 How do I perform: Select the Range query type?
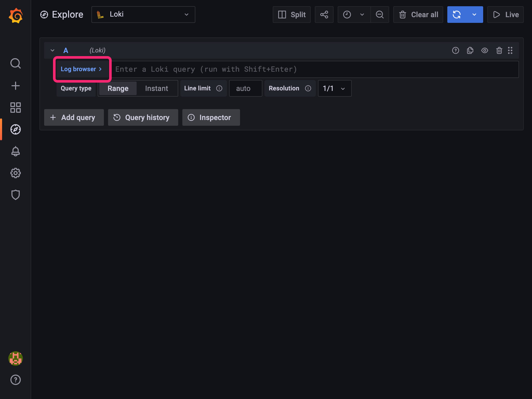[118, 88]
